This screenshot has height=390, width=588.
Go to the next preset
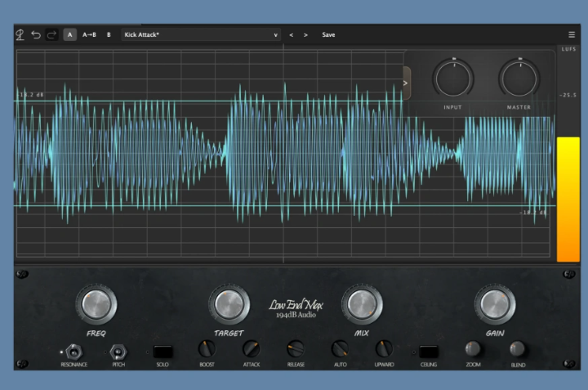pos(305,35)
